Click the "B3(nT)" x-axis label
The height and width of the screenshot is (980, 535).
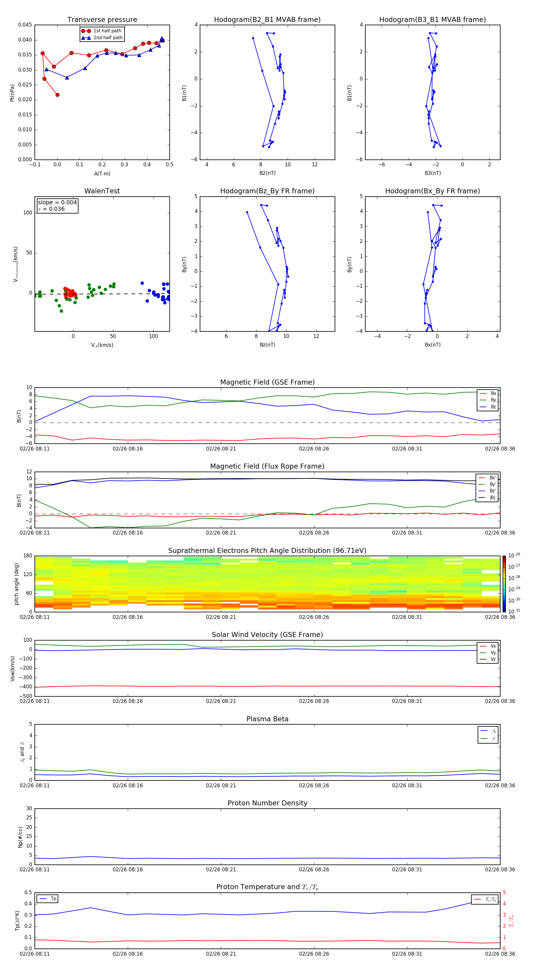click(432, 173)
